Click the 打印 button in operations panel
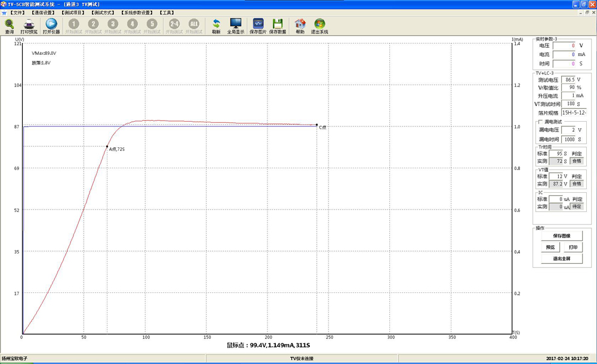Image resolution: width=597 pixels, height=364 pixels. 573,247
